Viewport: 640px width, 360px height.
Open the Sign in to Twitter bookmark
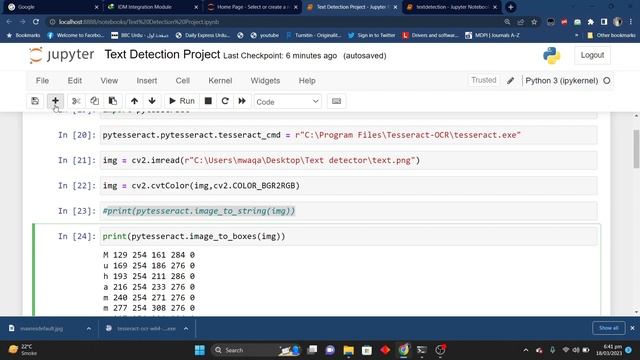[371, 35]
